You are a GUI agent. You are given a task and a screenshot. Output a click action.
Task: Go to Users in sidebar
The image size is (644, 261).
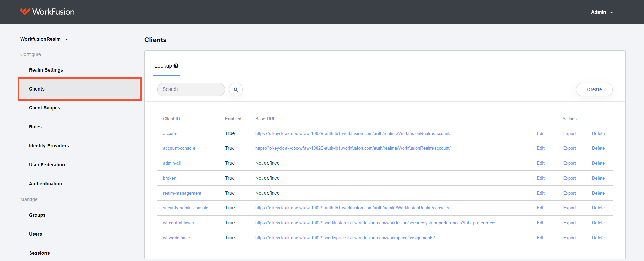(x=36, y=234)
